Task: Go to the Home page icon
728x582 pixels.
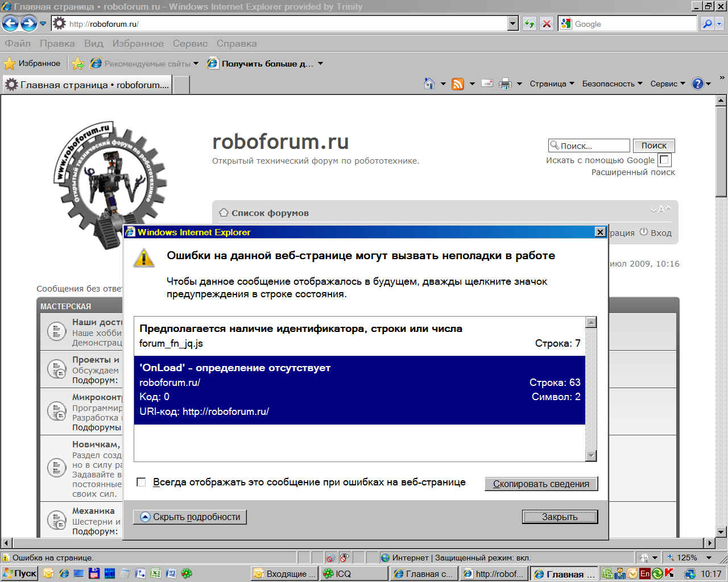Action: pos(430,84)
